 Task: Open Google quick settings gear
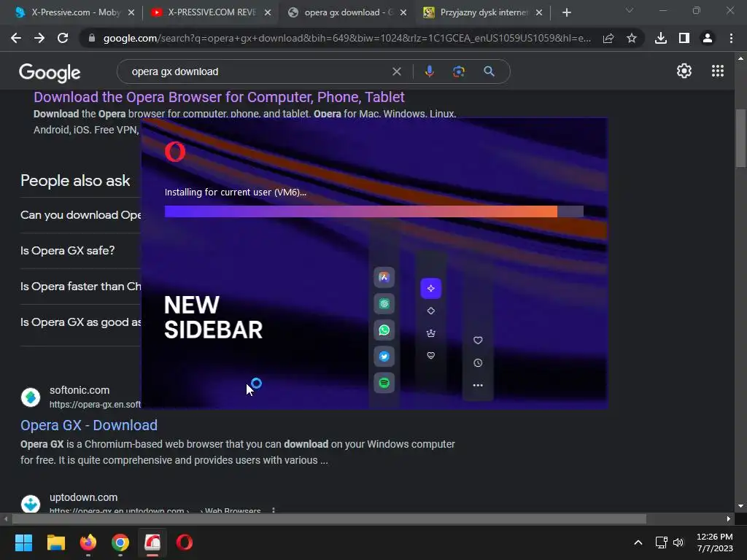684,71
